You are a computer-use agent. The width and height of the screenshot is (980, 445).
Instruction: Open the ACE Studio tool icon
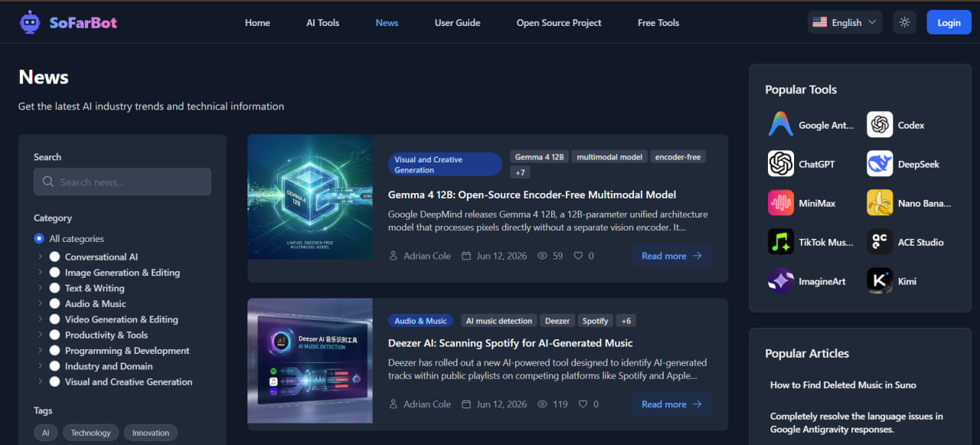coord(880,242)
